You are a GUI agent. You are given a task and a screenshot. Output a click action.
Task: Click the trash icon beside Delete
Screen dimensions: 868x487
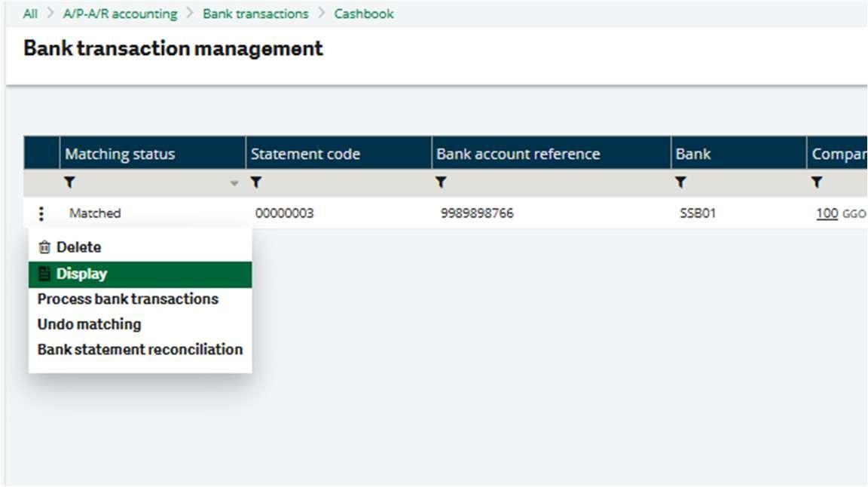44,247
